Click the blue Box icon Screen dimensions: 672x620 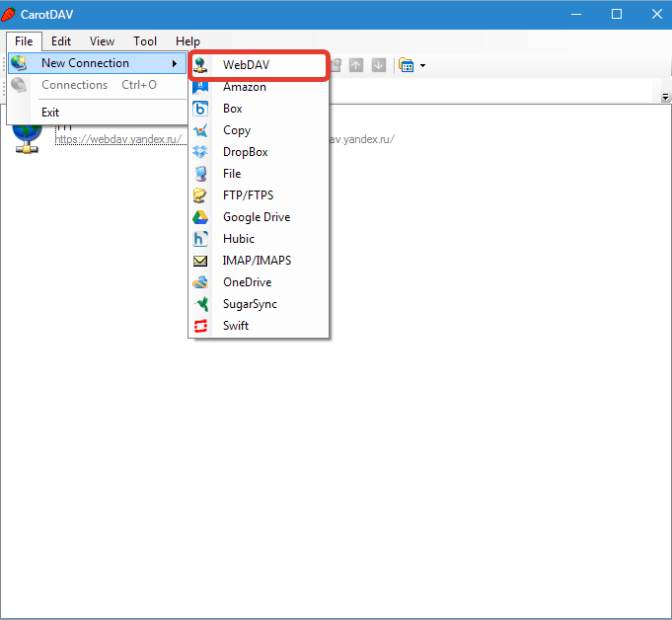point(200,109)
